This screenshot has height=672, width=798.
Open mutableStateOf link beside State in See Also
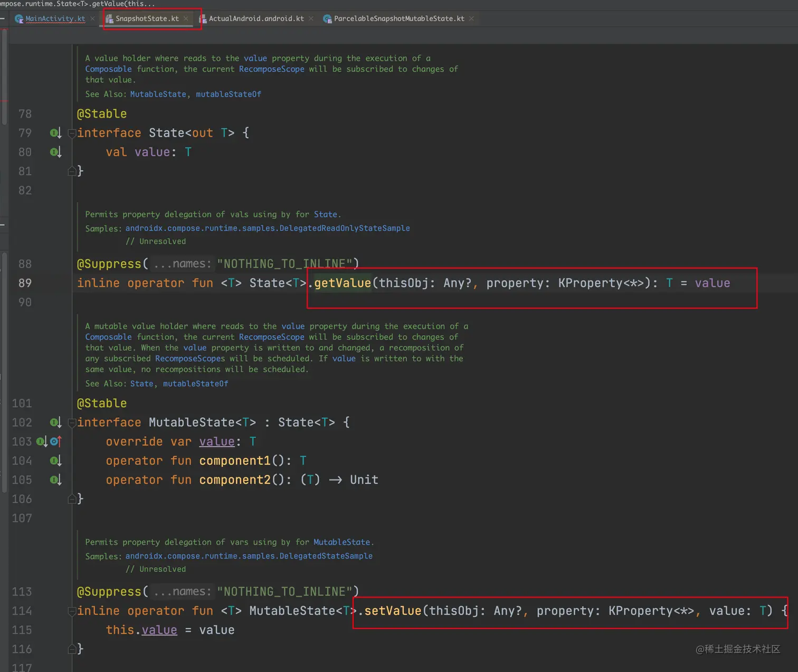point(196,384)
